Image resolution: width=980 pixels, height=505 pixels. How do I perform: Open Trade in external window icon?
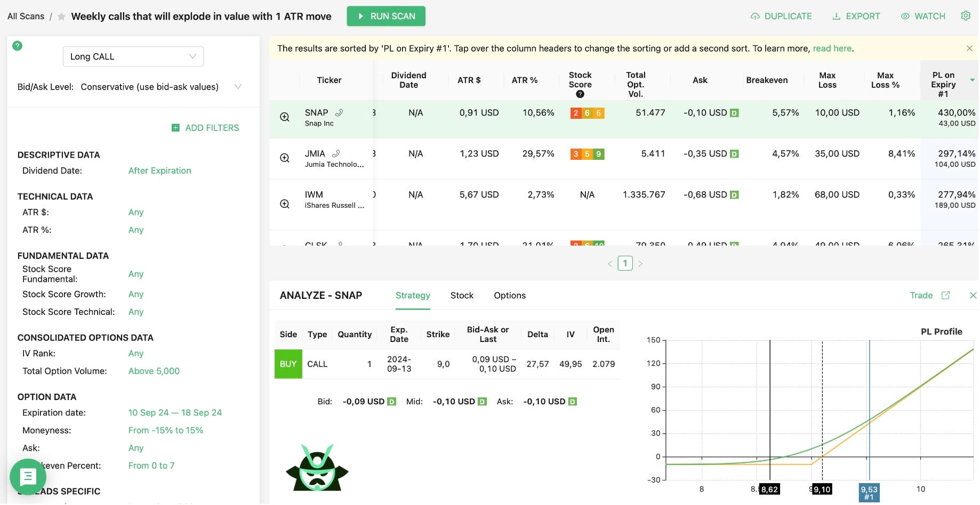coord(945,295)
